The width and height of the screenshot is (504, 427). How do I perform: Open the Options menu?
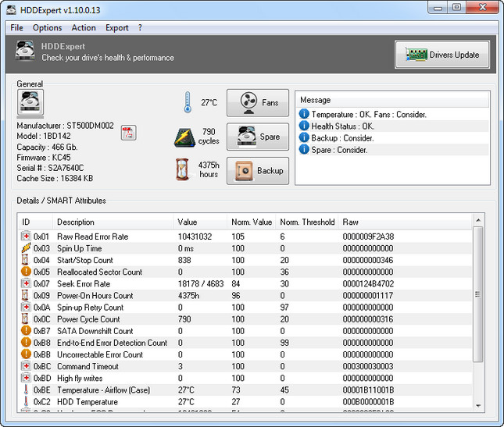[x=47, y=28]
